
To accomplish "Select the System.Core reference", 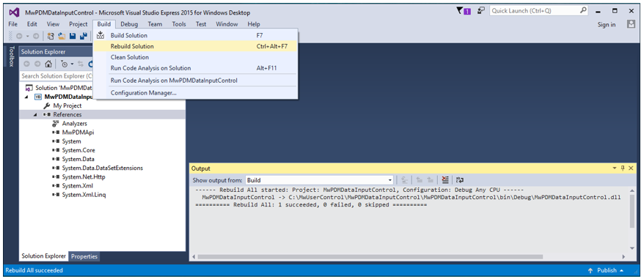I will (78, 150).
